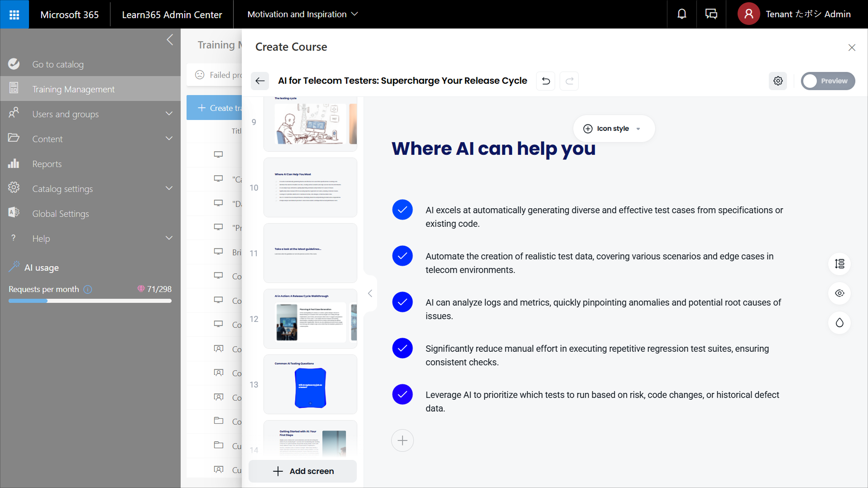This screenshot has width=868, height=488.
Task: Open Motivation and Inspiration dropdown
Action: pyautogui.click(x=302, y=14)
